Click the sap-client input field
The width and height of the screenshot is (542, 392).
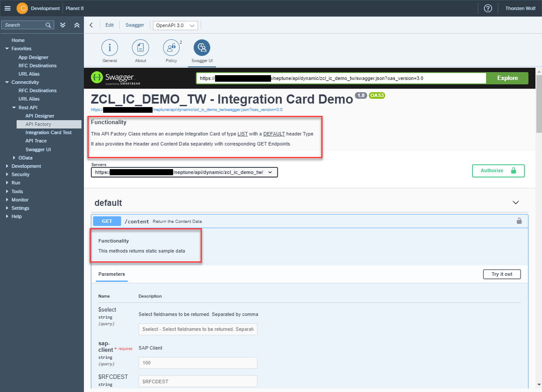[x=198, y=363]
